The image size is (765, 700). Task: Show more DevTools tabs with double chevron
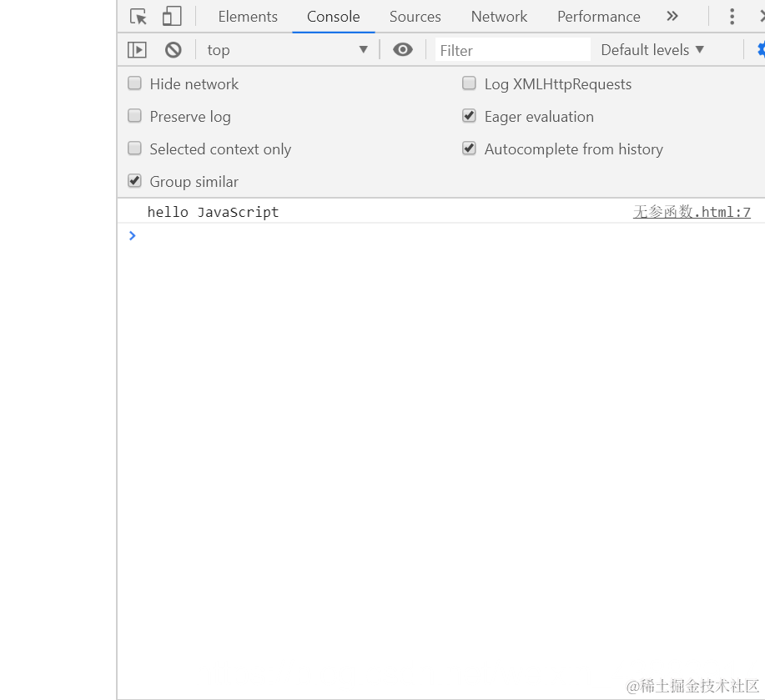tap(672, 17)
